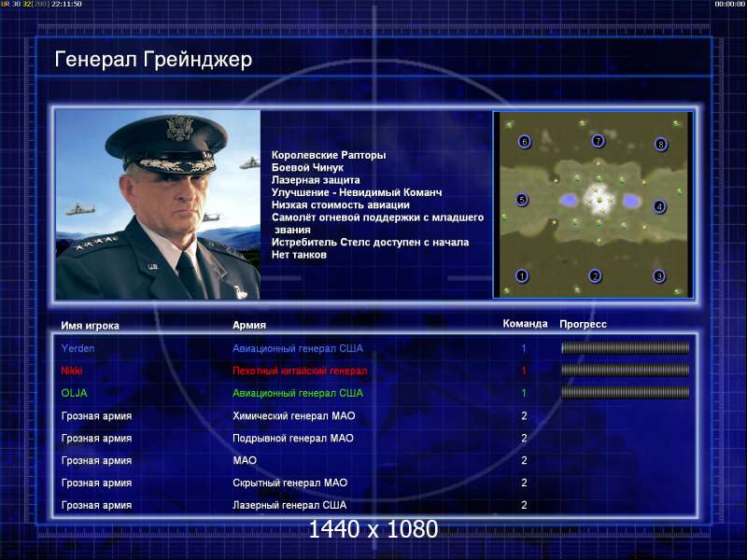Click the 'Имя игрока' column header
This screenshot has height=560, width=747.
[x=90, y=326]
